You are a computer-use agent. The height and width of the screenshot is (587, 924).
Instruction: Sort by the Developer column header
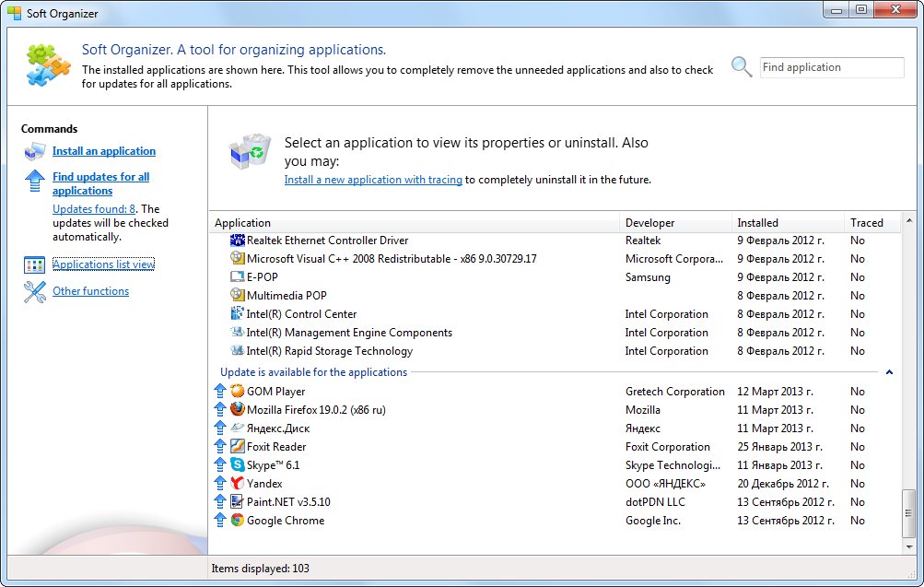coord(675,223)
